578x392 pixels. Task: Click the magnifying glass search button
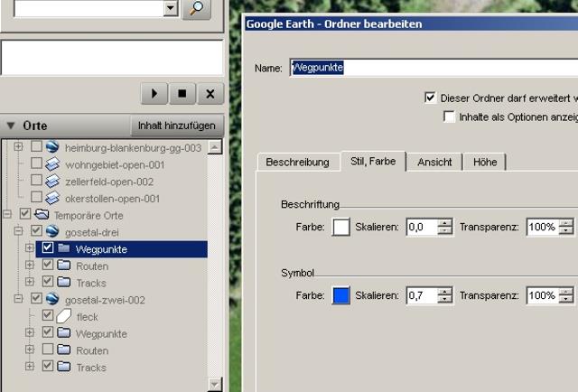click(197, 8)
